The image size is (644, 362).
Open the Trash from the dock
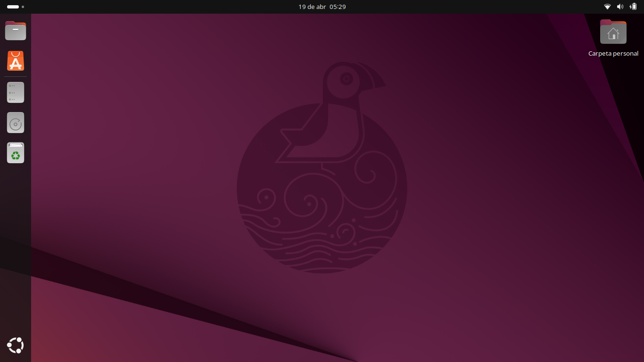(16, 153)
